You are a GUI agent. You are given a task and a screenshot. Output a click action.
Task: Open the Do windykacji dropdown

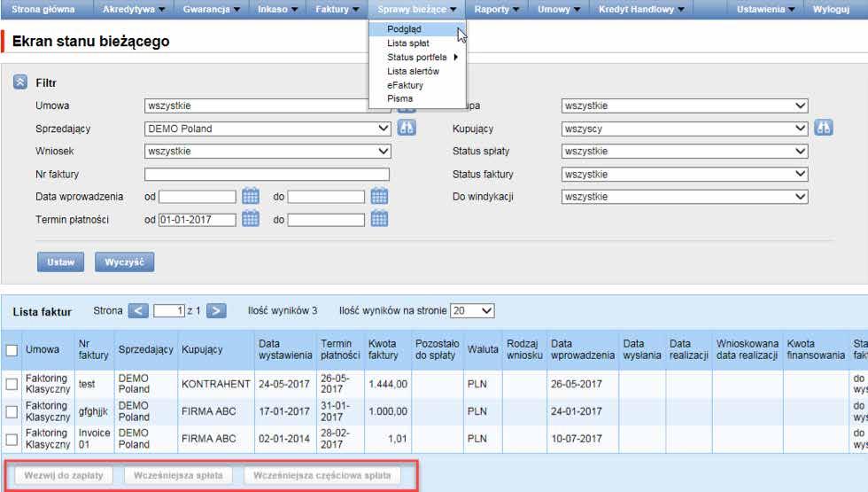pos(684,197)
